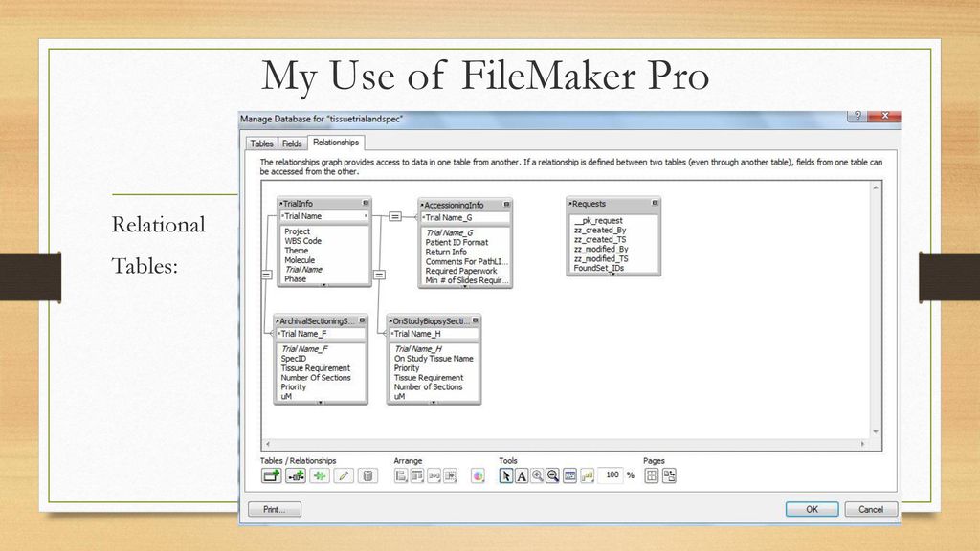Open relationship operator box below TrialInfo's right side
The height and width of the screenshot is (551, 980).
pos(379,275)
